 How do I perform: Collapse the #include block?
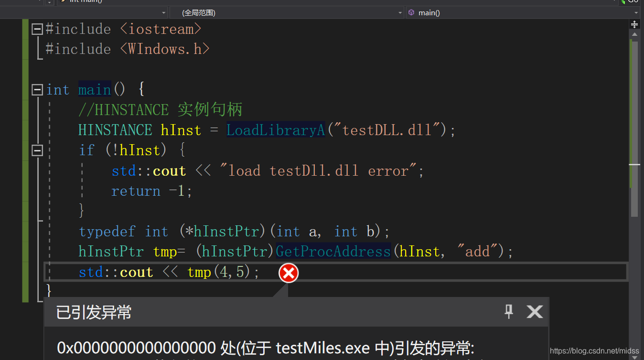37,29
